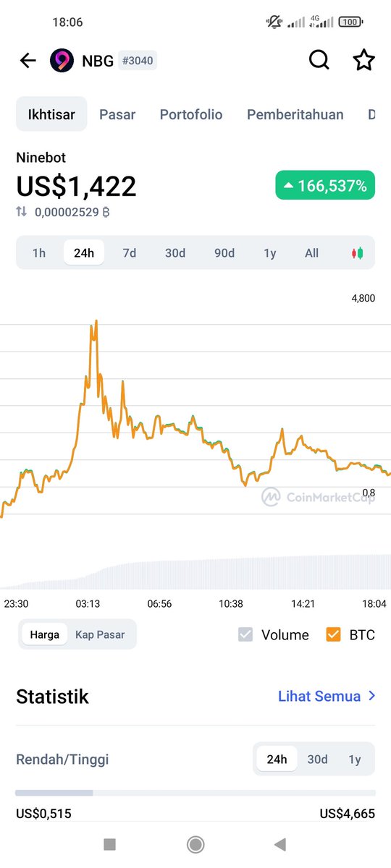Open search with magnifier icon
The height and width of the screenshot is (868, 391).
click(x=319, y=61)
